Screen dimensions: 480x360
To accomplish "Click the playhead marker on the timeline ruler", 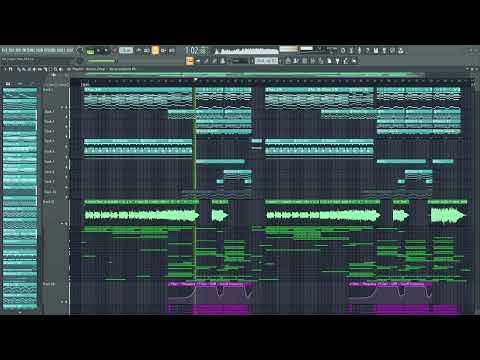I will click(x=196, y=79).
